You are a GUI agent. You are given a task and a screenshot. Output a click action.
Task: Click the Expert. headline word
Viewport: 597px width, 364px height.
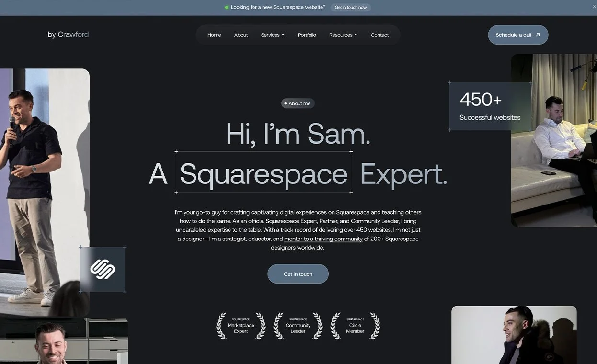click(403, 174)
